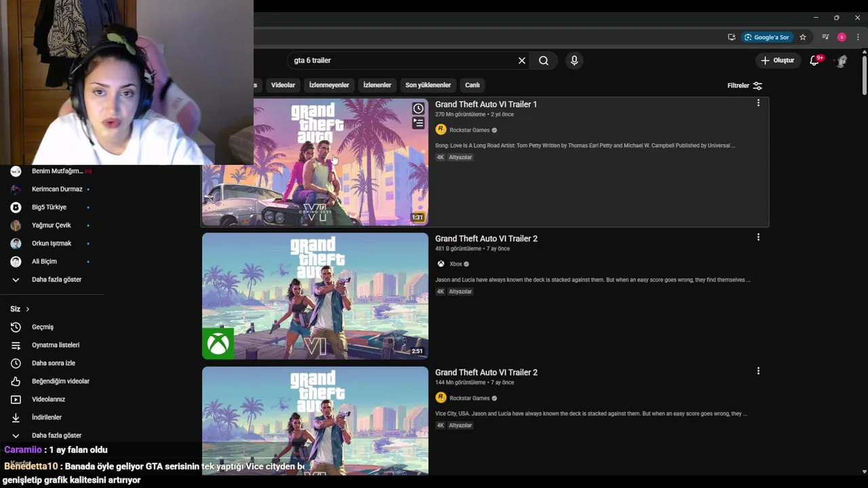Open İndirilenler downloads
Viewport: 868px width, 488px height.
51,418
